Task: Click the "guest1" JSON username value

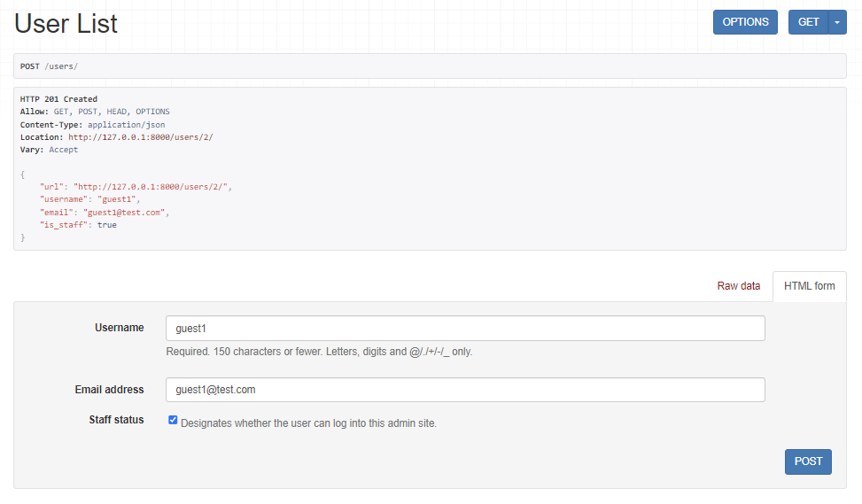Action: [x=117, y=199]
